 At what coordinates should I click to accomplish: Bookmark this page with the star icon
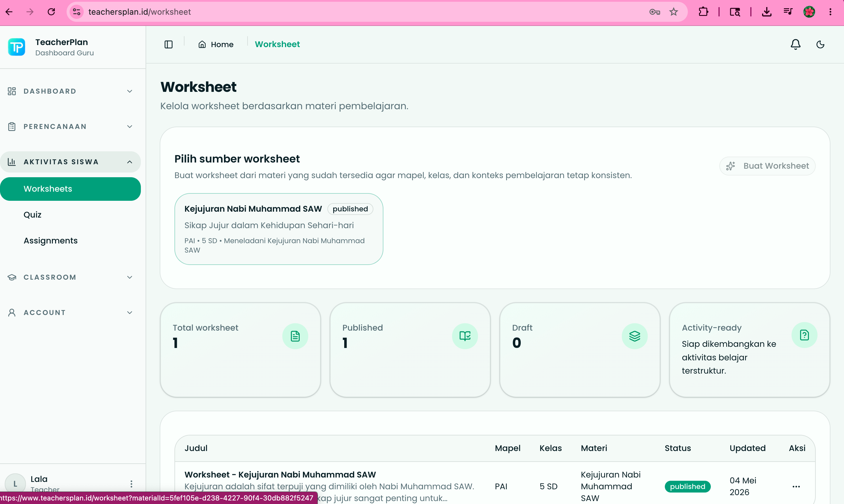pyautogui.click(x=673, y=12)
